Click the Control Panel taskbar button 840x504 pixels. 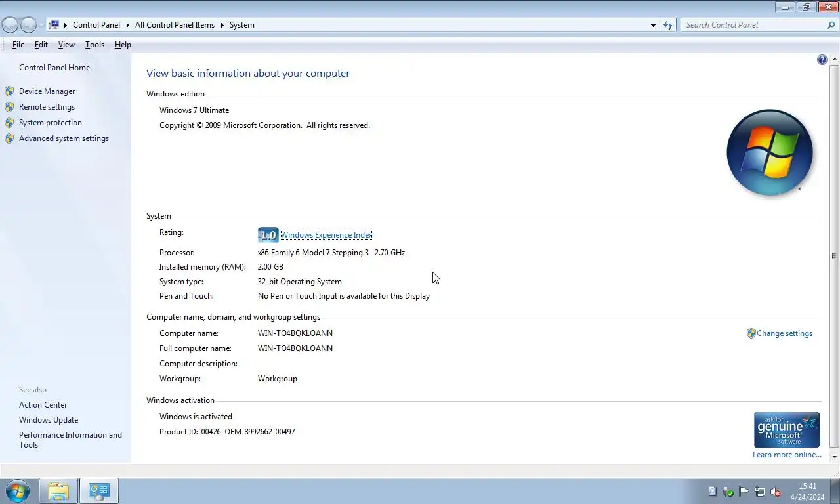(x=99, y=491)
